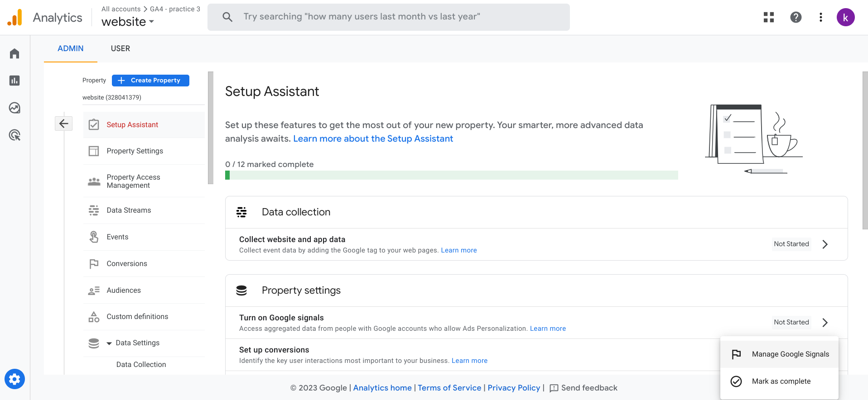
Task: Open Events menu item
Action: (144, 237)
